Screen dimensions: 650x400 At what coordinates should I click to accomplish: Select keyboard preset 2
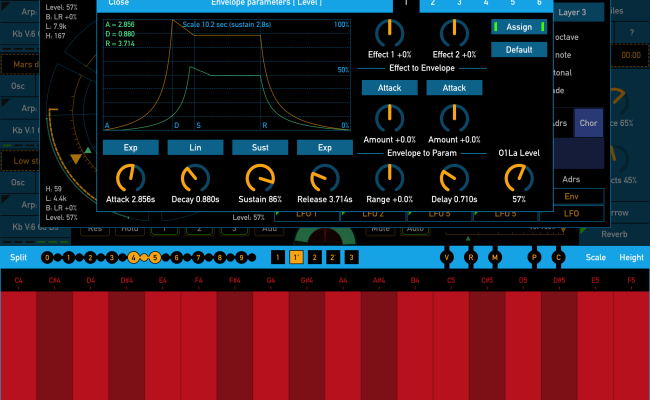click(x=315, y=257)
